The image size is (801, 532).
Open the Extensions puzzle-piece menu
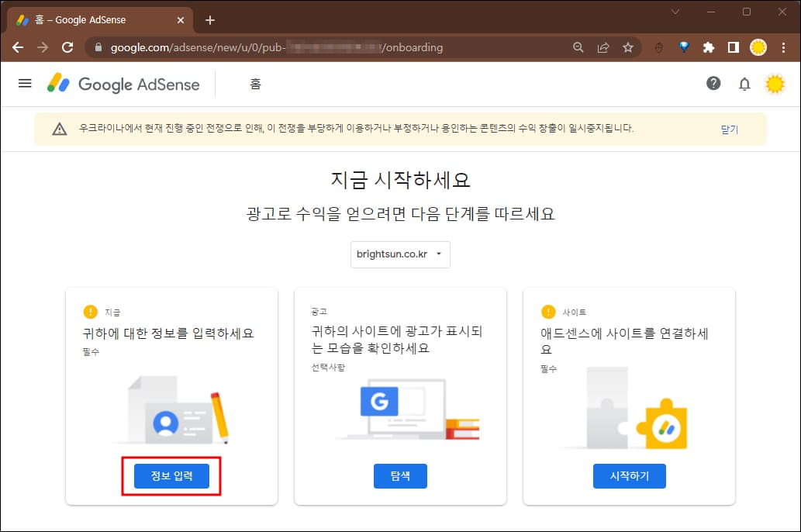[x=709, y=47]
